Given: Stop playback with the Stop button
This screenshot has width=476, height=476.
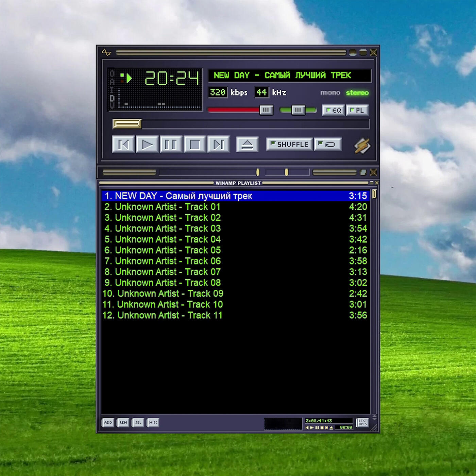Looking at the screenshot, I should coord(194,144).
